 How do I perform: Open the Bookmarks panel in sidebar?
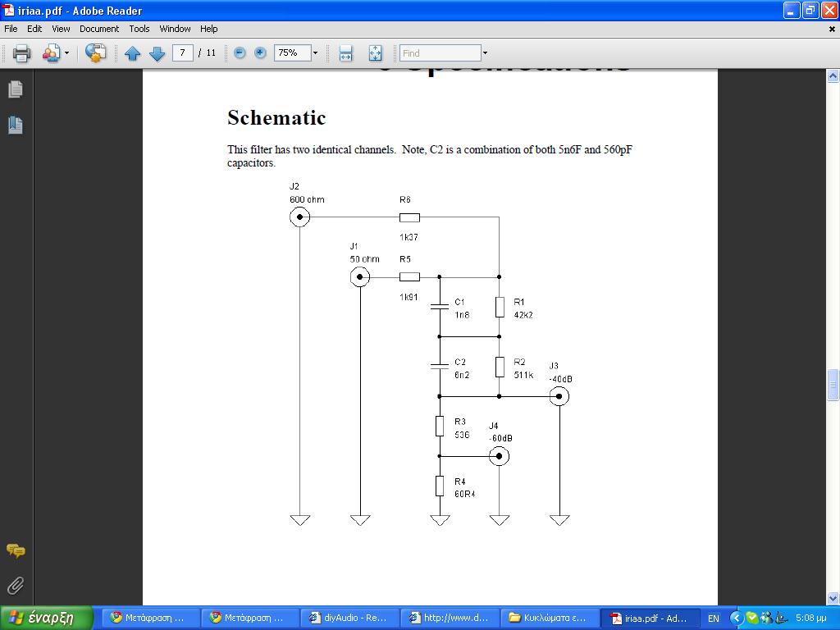click(x=16, y=125)
